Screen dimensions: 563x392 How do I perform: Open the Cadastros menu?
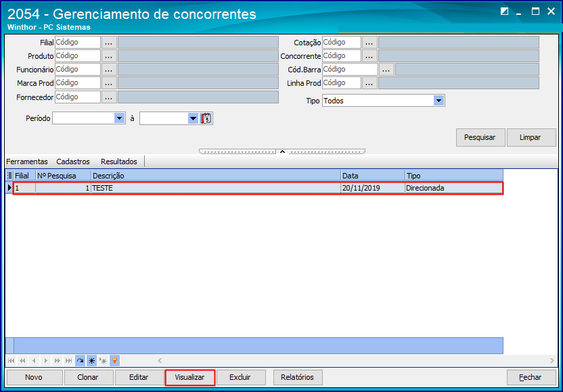(73, 162)
